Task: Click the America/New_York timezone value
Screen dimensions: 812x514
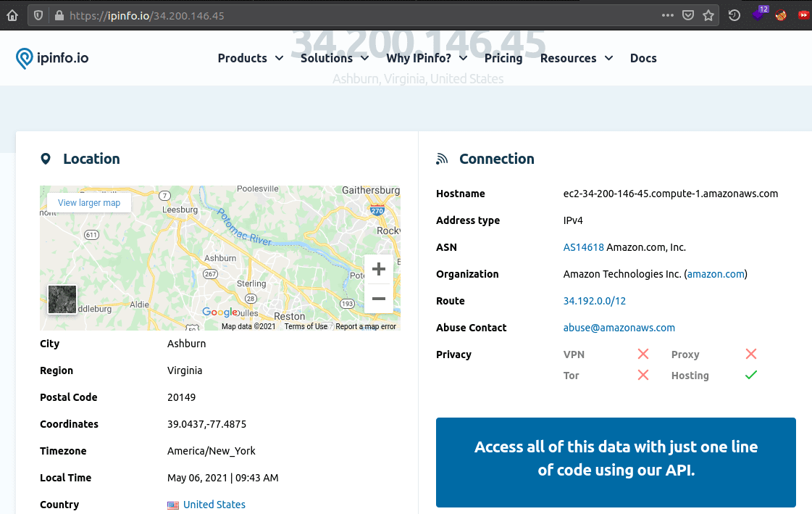Action: (212, 452)
